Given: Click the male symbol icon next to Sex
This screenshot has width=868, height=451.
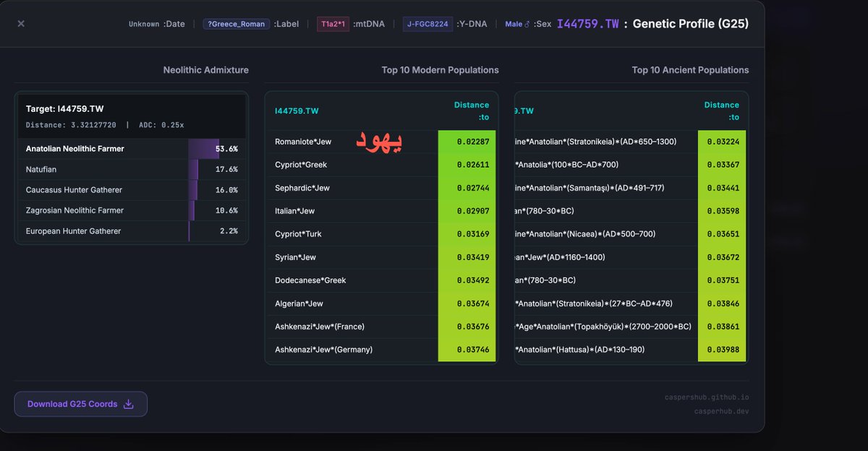Looking at the screenshot, I should [527, 24].
